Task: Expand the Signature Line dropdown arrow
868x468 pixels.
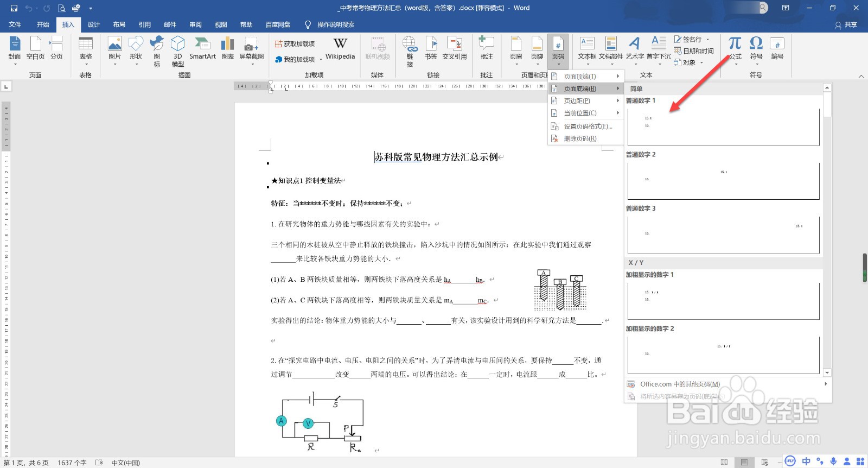Action: (708, 40)
